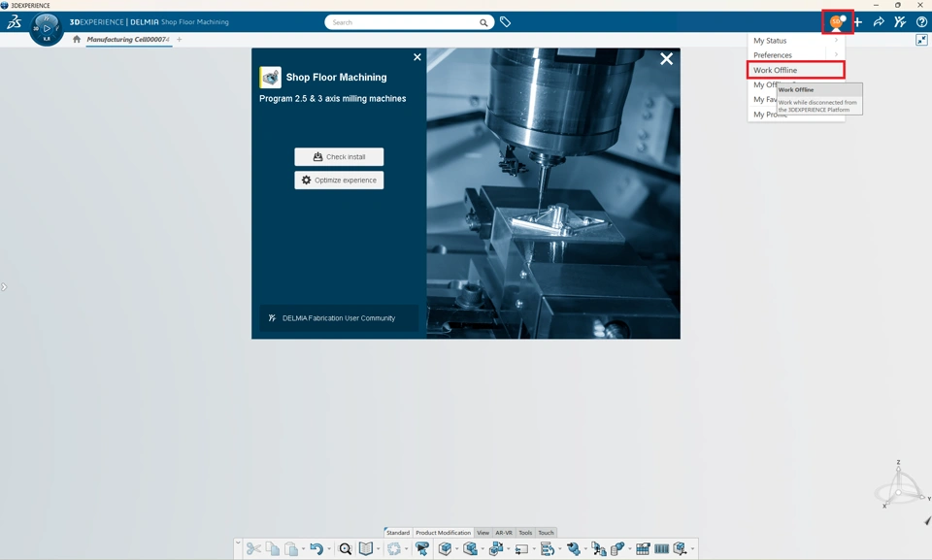Image resolution: width=932 pixels, height=560 pixels.
Task: Add a new tab with plus sign
Action: (x=179, y=39)
